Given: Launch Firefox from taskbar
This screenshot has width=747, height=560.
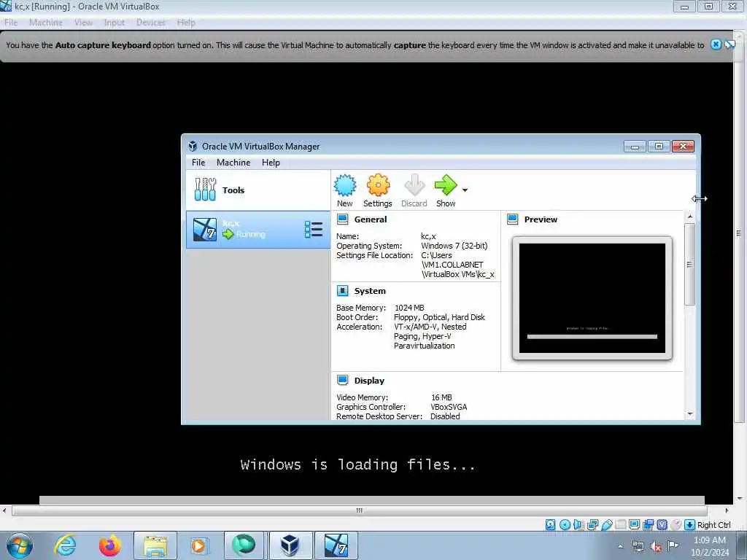Looking at the screenshot, I should pos(109,545).
